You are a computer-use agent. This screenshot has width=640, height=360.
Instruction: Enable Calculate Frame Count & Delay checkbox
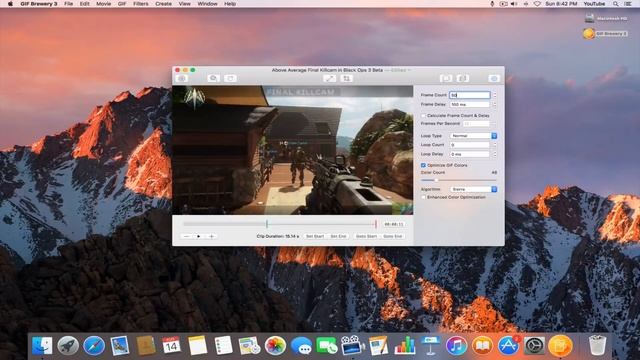(x=423, y=116)
